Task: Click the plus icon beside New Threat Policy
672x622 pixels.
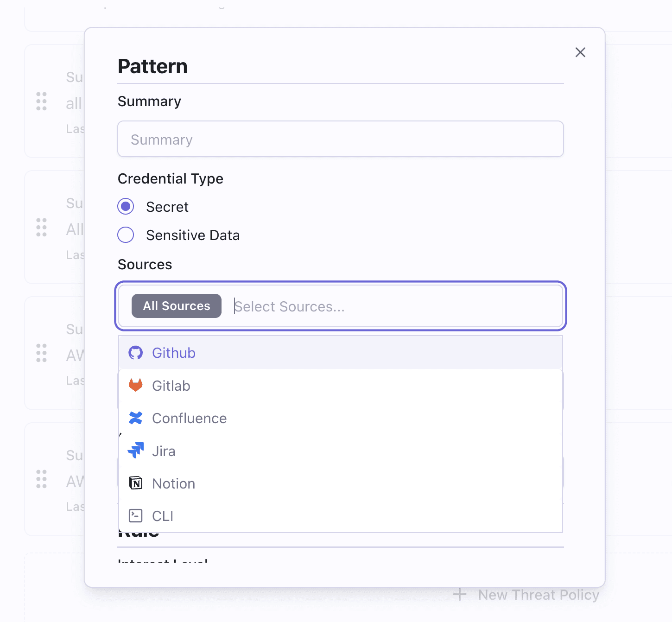Action: tap(459, 594)
